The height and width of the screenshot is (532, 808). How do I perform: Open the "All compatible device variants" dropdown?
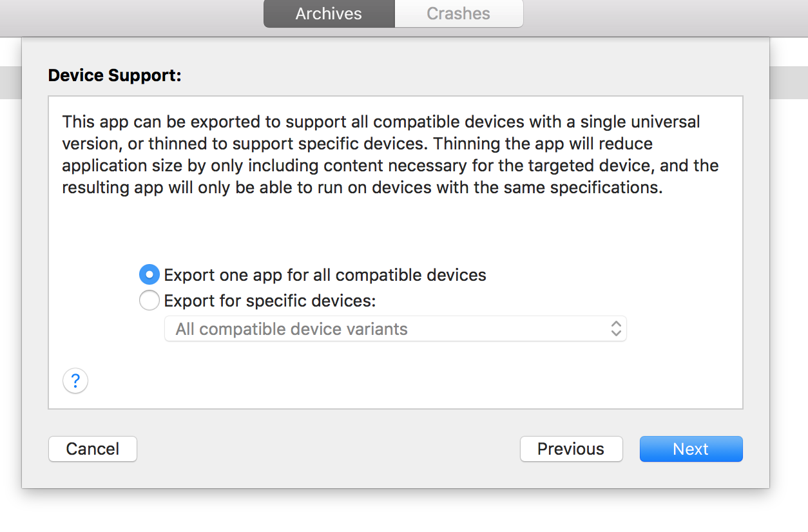pyautogui.click(x=396, y=328)
